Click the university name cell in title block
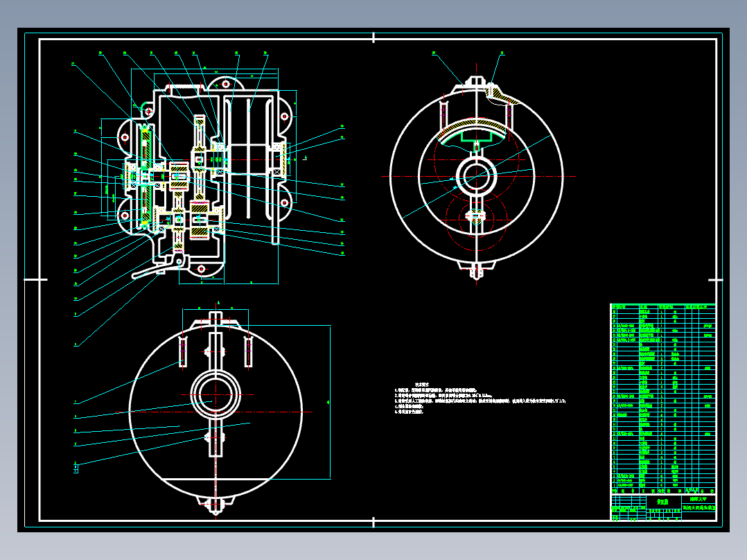Image resolution: width=747 pixels, height=560 pixels. click(x=698, y=499)
